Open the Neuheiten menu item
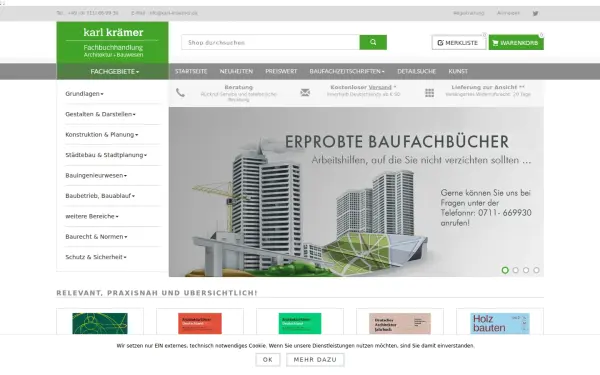The width and height of the screenshot is (600, 375). [236, 72]
